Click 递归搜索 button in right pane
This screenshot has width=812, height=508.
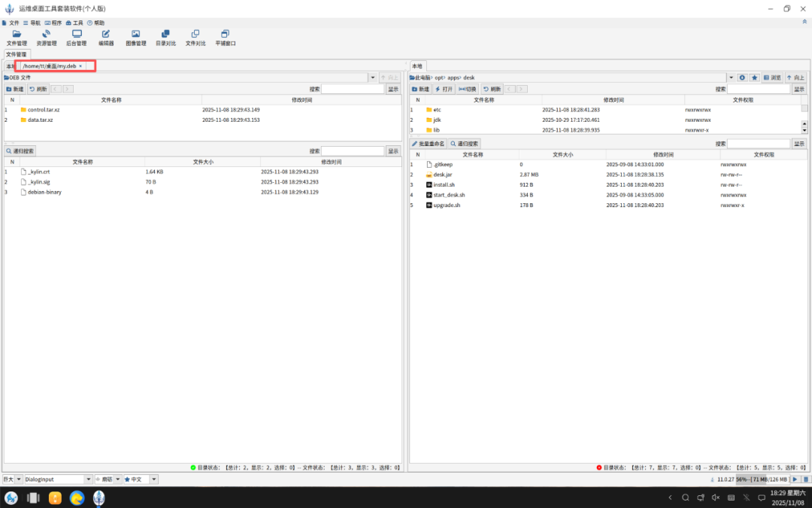tap(464, 144)
